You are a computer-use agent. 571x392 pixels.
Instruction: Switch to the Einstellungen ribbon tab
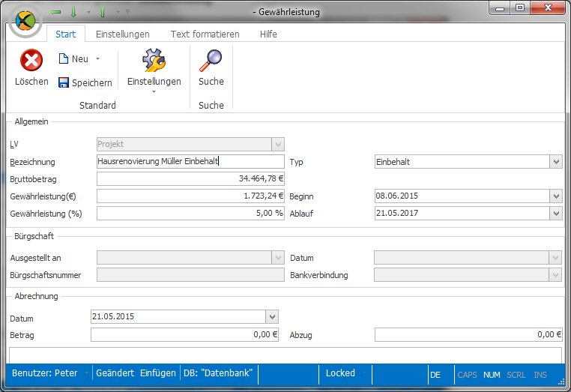(123, 34)
